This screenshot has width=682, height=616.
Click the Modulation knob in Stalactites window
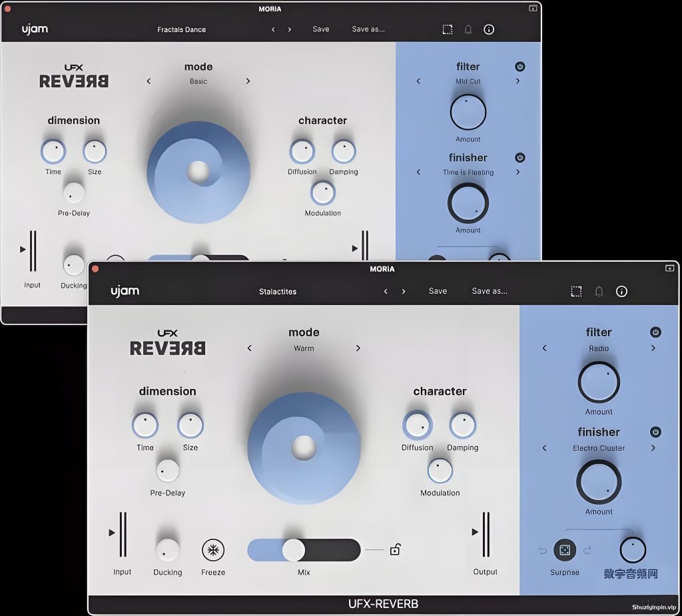tap(440, 471)
